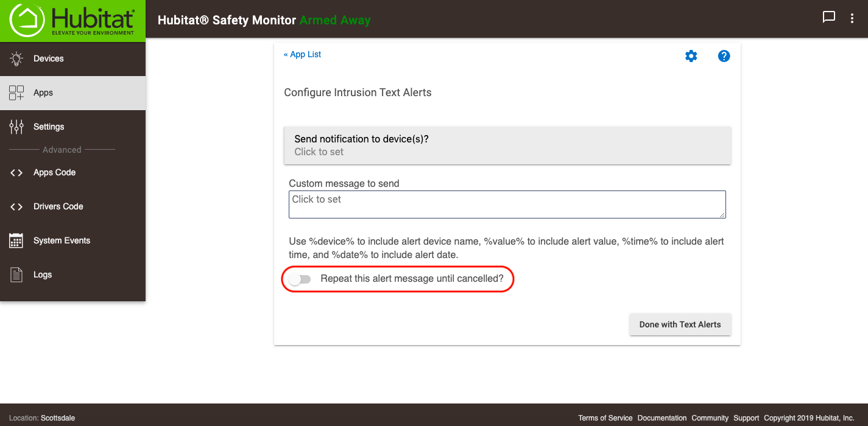868x426 pixels.
Task: Open the Devices menu item
Action: (x=73, y=59)
